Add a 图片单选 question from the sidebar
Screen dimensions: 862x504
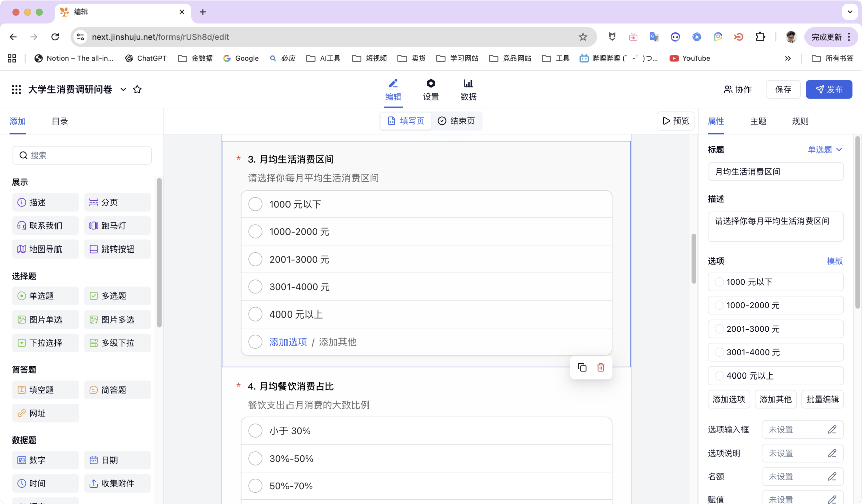pos(45,320)
